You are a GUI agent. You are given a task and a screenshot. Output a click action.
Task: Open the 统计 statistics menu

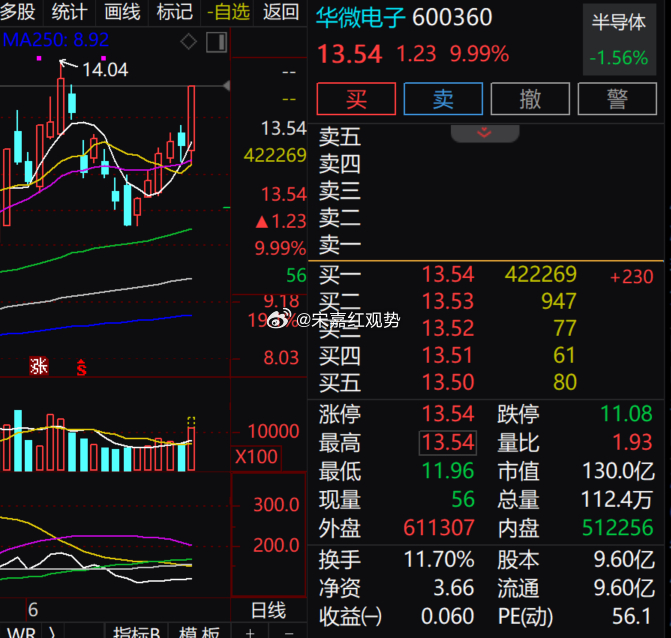pos(69,12)
